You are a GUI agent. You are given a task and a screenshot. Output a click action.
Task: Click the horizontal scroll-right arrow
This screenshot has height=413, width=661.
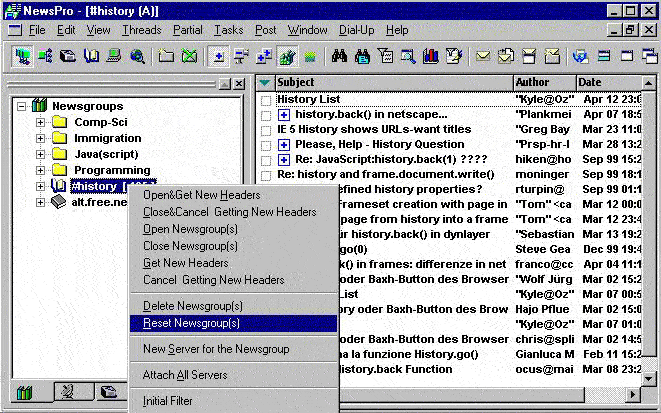coord(632,395)
